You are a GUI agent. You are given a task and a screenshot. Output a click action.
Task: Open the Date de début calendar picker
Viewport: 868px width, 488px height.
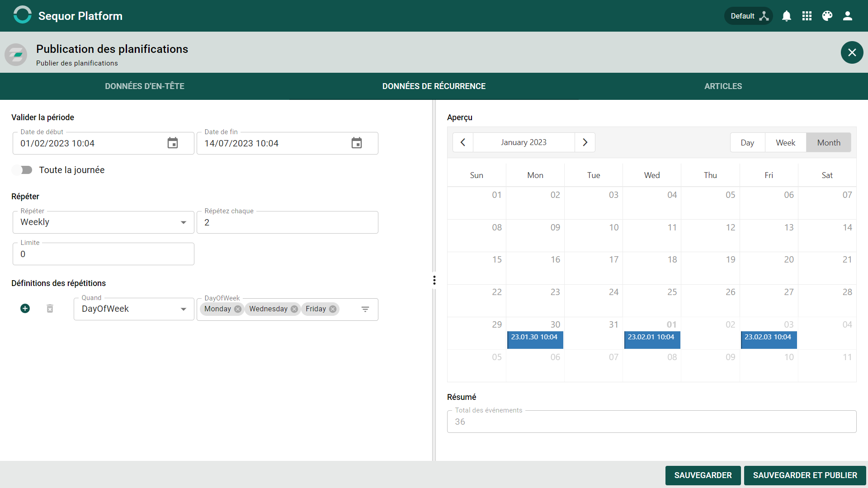click(x=173, y=143)
